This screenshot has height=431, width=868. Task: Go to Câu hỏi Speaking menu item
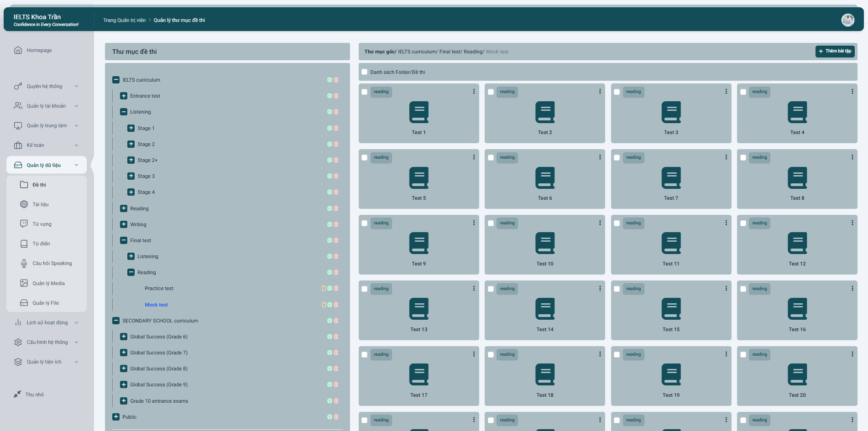click(52, 263)
